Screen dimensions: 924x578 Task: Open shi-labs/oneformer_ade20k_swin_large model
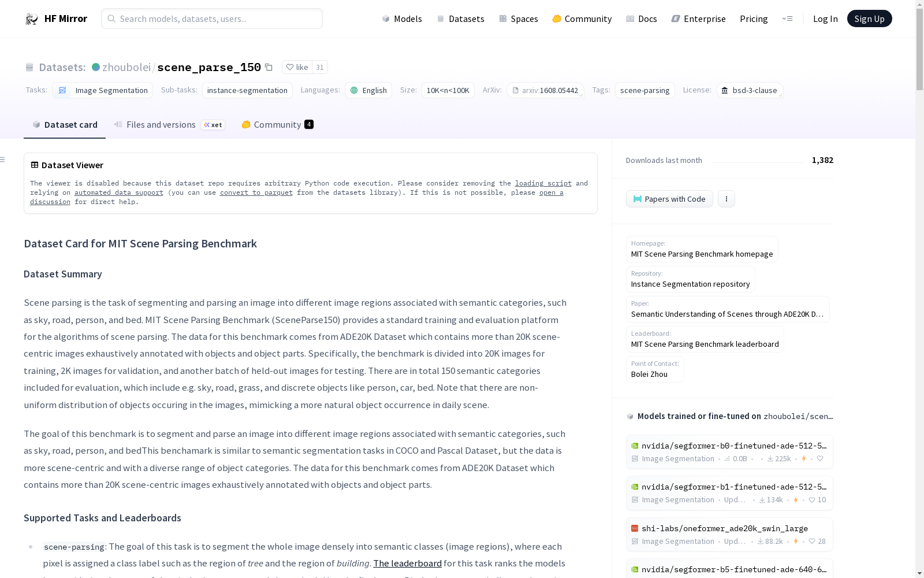click(x=729, y=535)
